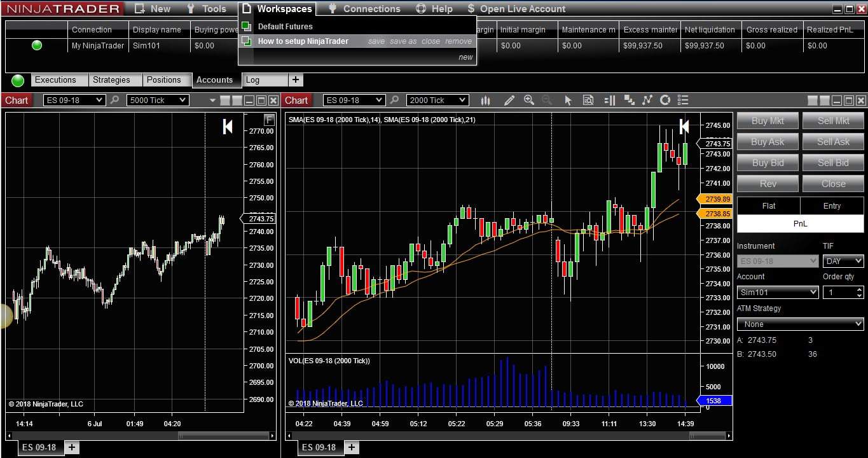Click close in the workspace menu
The image size is (868, 458).
tap(431, 41)
